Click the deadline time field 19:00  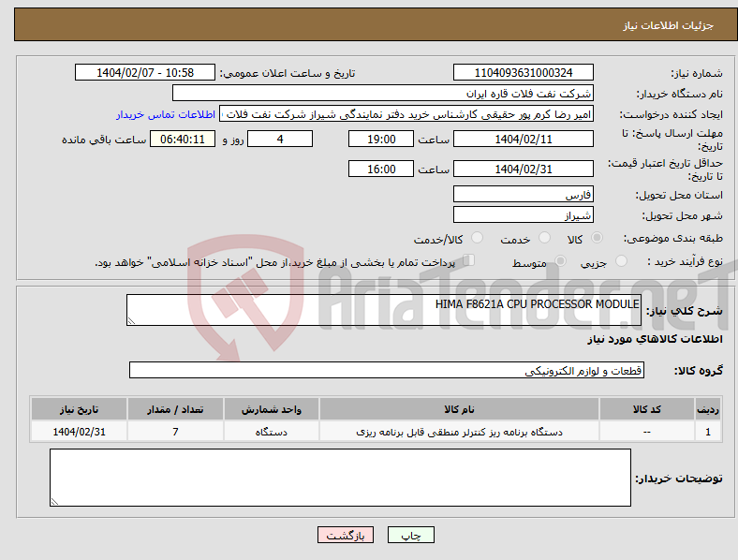(x=381, y=140)
